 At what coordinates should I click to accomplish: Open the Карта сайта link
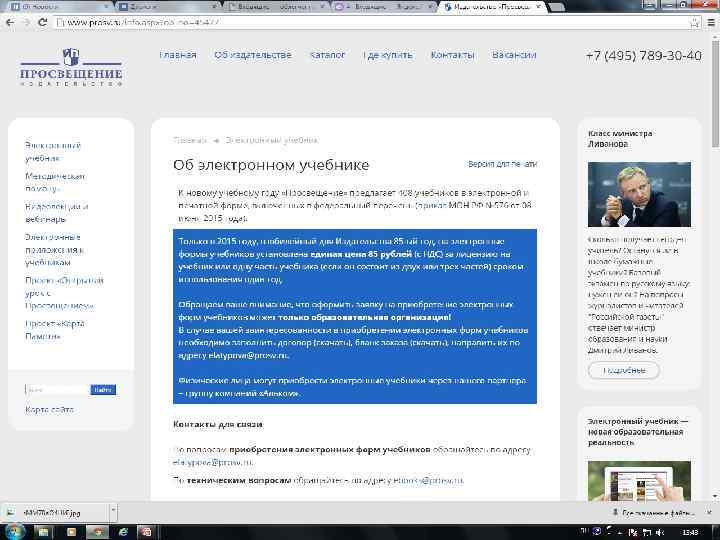tap(50, 410)
